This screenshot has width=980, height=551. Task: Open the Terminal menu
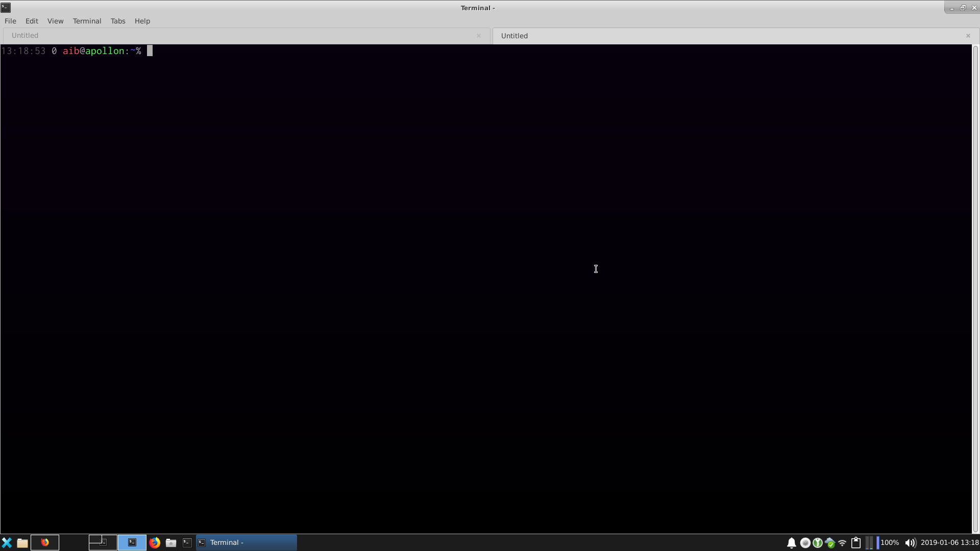pos(87,21)
